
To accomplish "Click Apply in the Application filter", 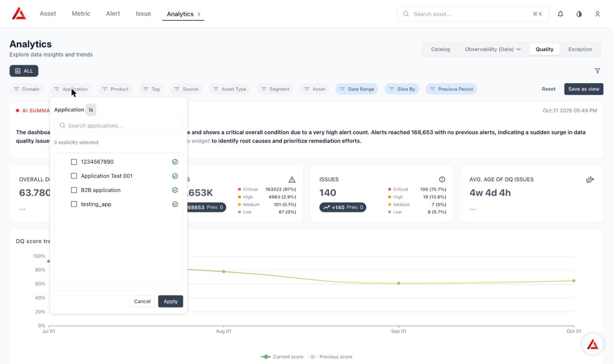I will pos(170,302).
